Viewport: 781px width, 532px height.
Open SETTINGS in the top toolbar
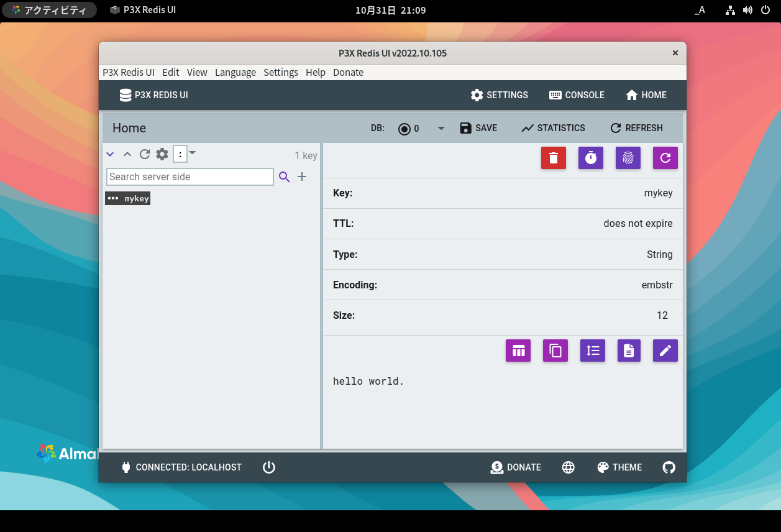500,95
